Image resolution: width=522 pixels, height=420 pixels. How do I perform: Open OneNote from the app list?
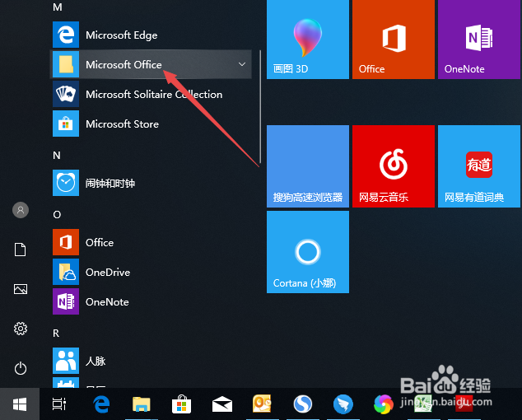pyautogui.click(x=151, y=301)
